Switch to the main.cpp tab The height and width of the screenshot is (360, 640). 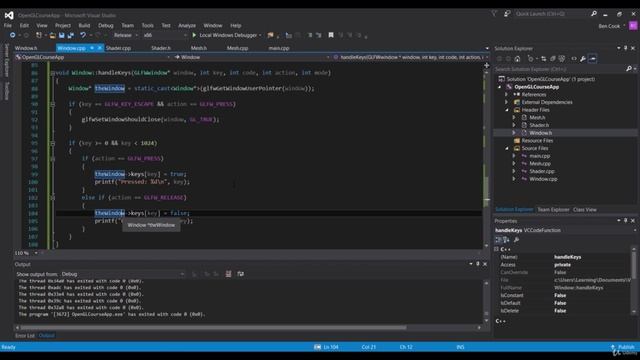pos(279,48)
